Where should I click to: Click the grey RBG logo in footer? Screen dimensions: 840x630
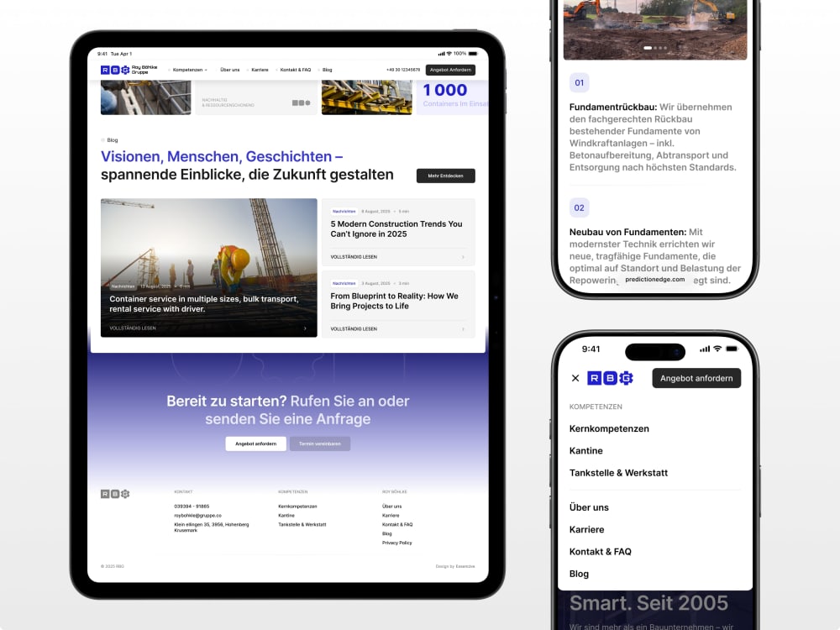[x=115, y=494]
